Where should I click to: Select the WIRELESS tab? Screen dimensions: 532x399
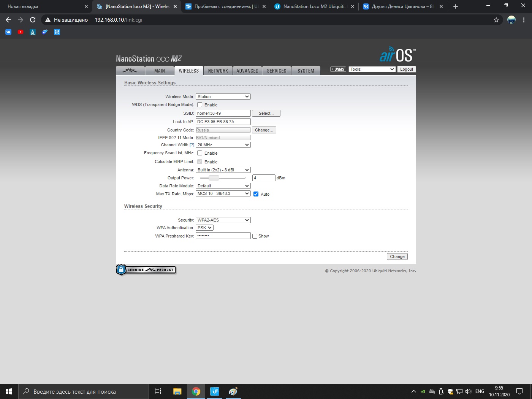tap(189, 71)
